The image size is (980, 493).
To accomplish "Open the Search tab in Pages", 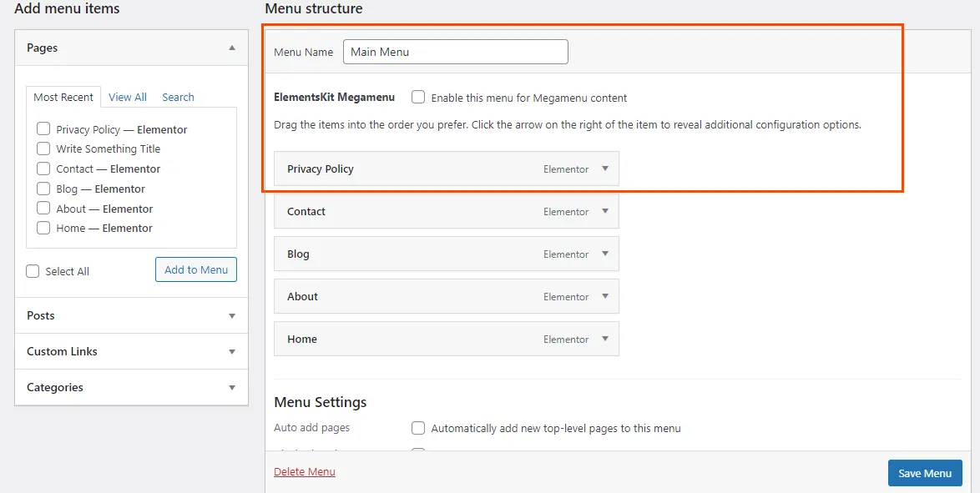I will [178, 97].
